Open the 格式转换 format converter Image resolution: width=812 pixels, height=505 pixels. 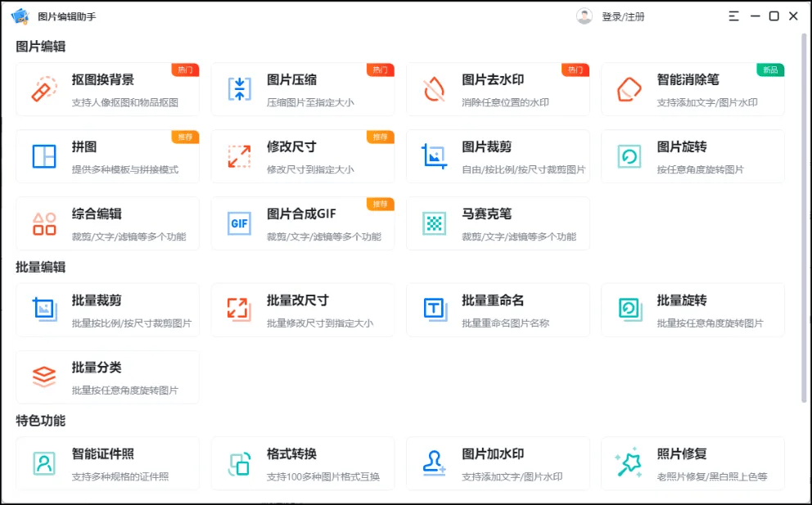tap(303, 463)
